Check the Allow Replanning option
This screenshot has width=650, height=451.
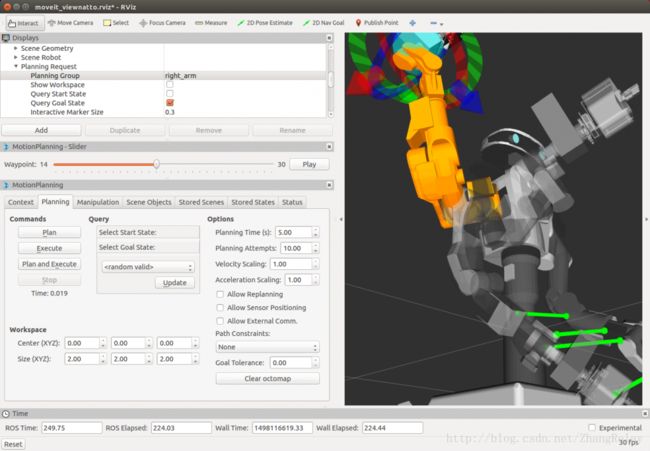click(221, 294)
